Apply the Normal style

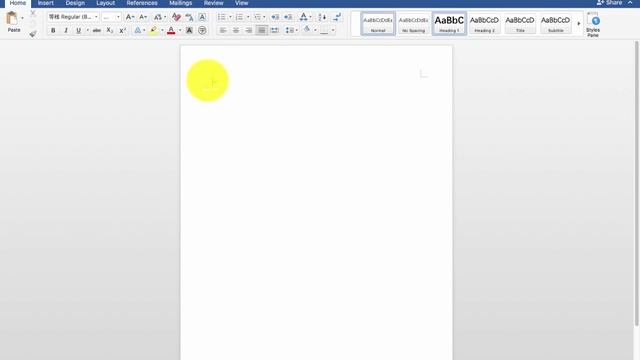[x=378, y=24]
